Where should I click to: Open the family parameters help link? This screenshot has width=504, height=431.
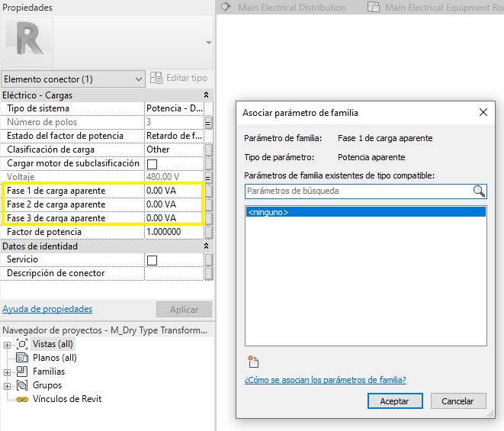click(x=325, y=380)
